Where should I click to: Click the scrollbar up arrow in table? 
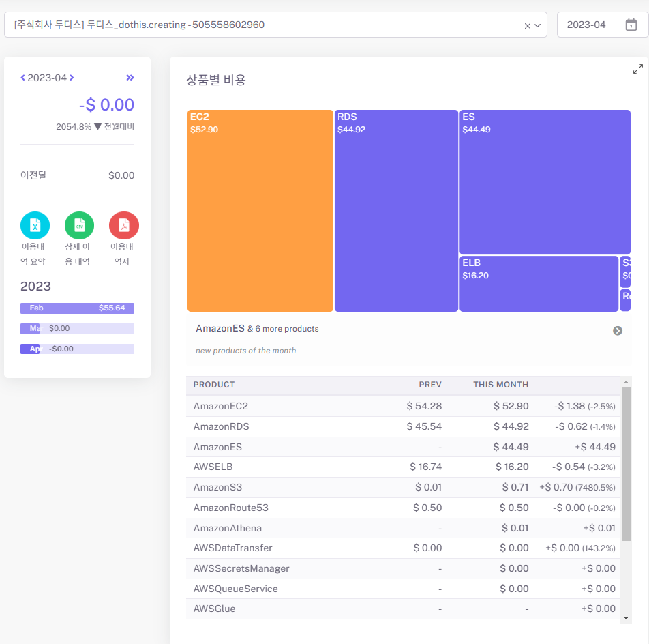tap(626, 382)
